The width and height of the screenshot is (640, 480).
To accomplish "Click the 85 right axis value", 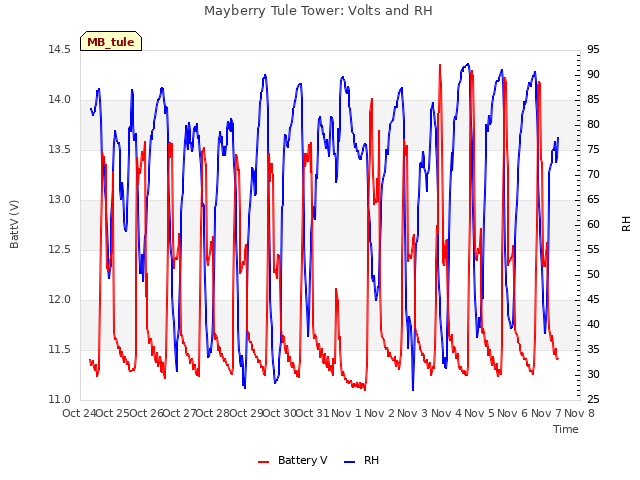I will pos(593,100).
